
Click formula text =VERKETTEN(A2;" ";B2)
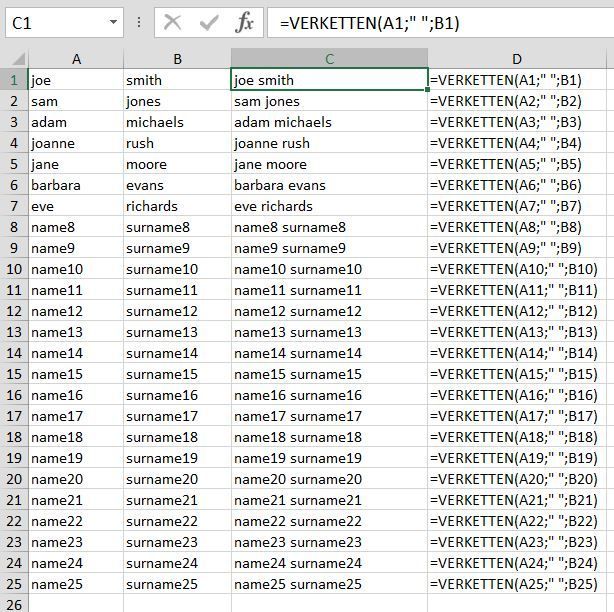click(506, 101)
